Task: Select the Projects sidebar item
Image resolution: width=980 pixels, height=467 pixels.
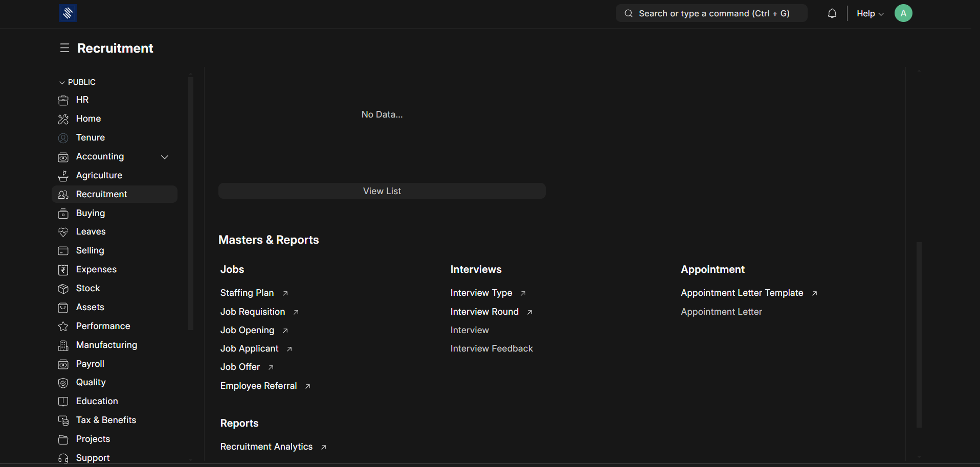Action: pos(93,439)
